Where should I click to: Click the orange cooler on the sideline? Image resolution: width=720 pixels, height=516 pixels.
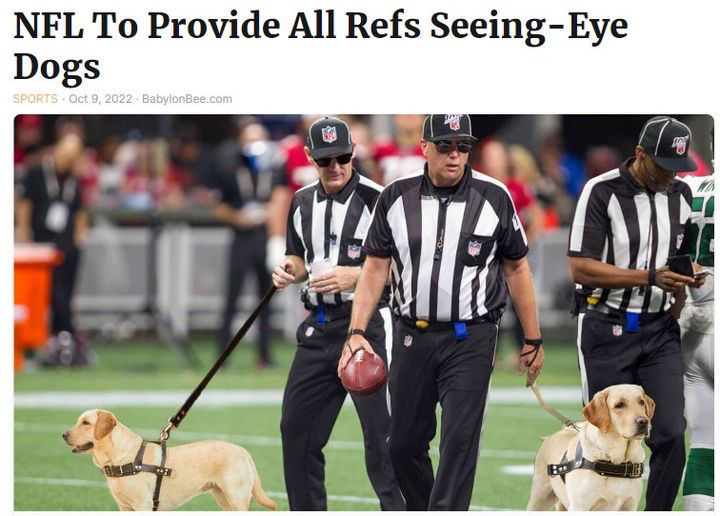point(33,304)
